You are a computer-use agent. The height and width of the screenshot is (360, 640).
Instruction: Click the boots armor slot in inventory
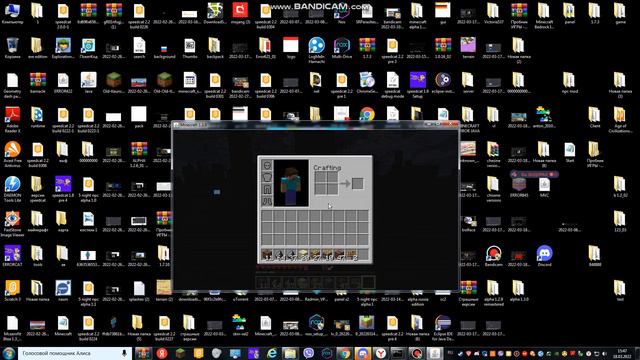[x=267, y=201]
